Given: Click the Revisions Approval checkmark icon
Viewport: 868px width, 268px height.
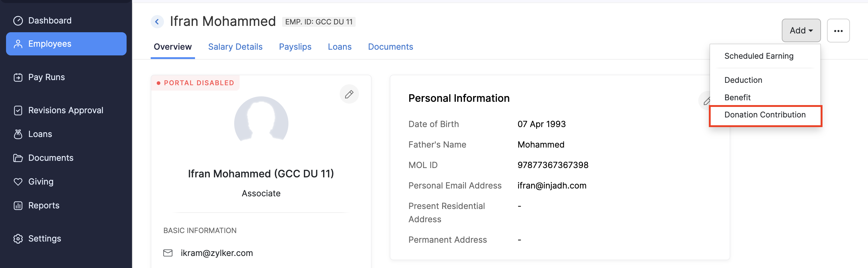Looking at the screenshot, I should click(18, 111).
